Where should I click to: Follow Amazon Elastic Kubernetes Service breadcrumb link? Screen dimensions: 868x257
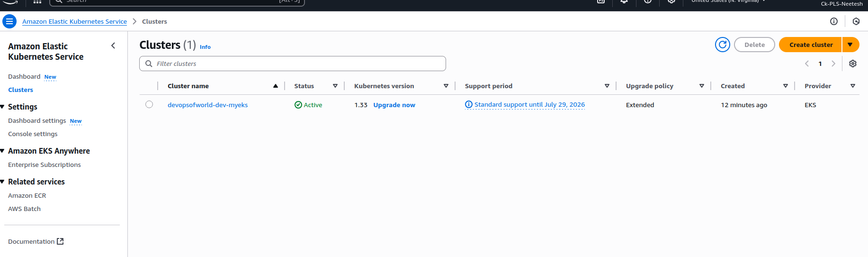tap(74, 21)
